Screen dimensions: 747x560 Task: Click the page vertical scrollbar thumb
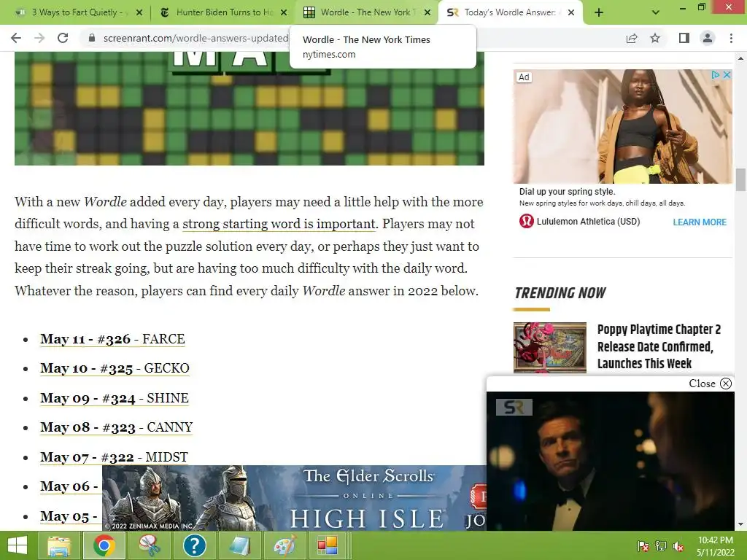(740, 179)
